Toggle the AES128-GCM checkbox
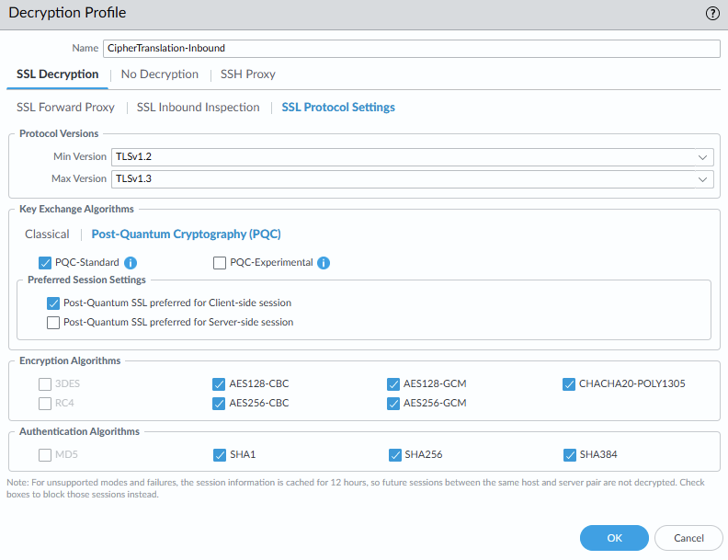This screenshot has height=560, width=728. pyautogui.click(x=394, y=384)
